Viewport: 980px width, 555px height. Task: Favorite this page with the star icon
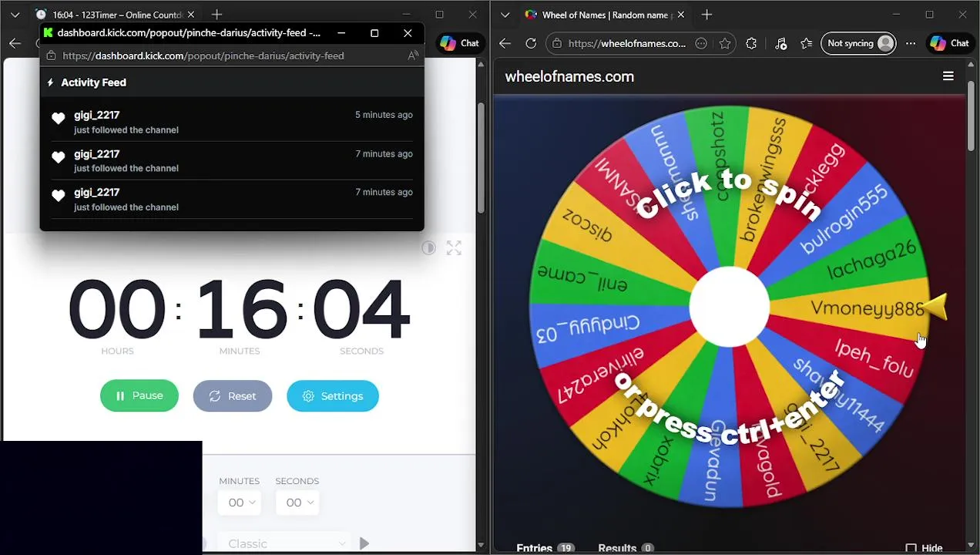click(x=724, y=44)
